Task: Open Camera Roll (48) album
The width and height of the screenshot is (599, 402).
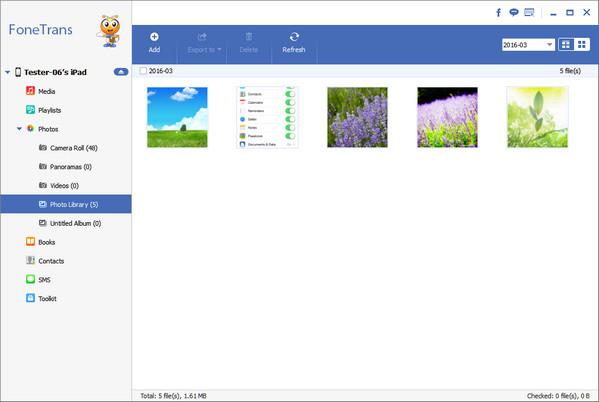Action: (x=68, y=148)
